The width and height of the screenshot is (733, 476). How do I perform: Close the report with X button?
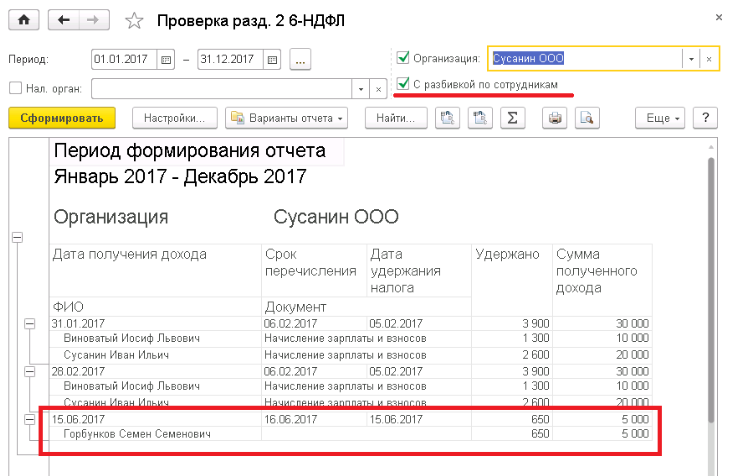point(719,17)
